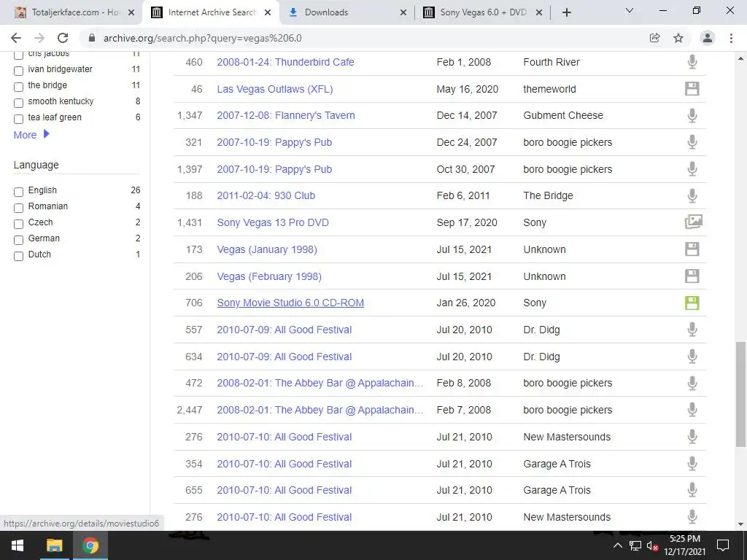This screenshot has height=560, width=747.
Task: Open the network status tray icon
Action: (635, 545)
